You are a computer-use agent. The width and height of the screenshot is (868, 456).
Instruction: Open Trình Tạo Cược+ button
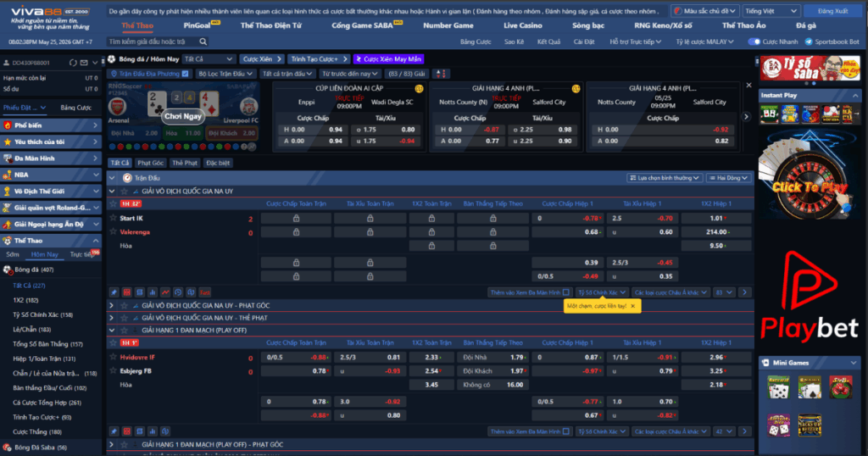(x=319, y=58)
